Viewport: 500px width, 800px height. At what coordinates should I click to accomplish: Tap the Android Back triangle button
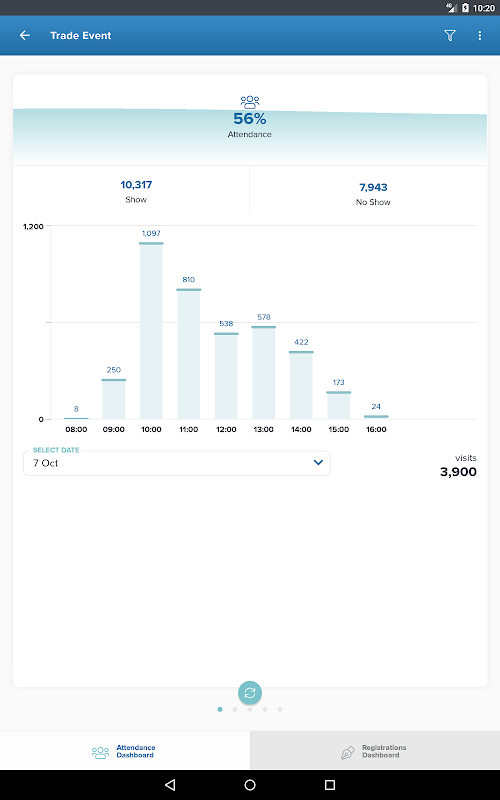click(170, 785)
